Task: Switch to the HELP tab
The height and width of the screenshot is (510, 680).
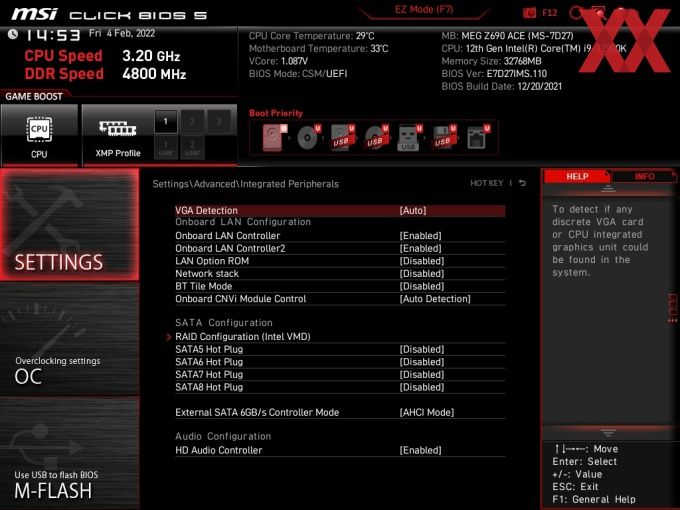Action: point(577,176)
